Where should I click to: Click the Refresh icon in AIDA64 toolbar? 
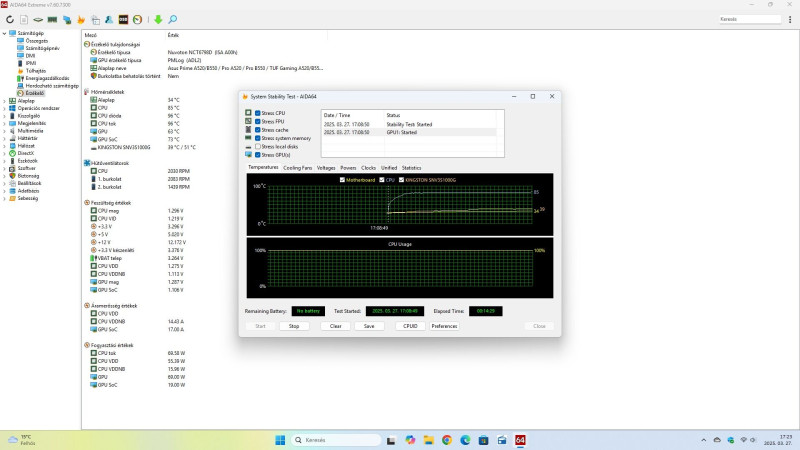10,19
